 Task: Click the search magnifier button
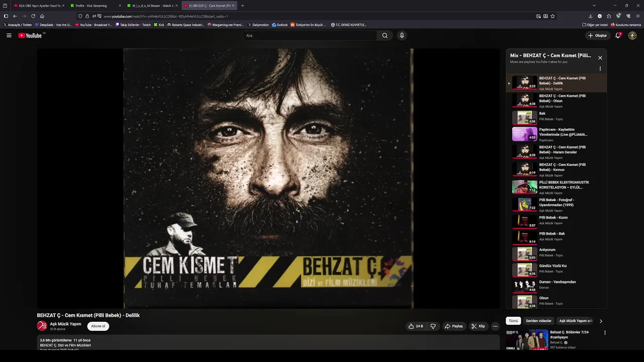(x=385, y=36)
